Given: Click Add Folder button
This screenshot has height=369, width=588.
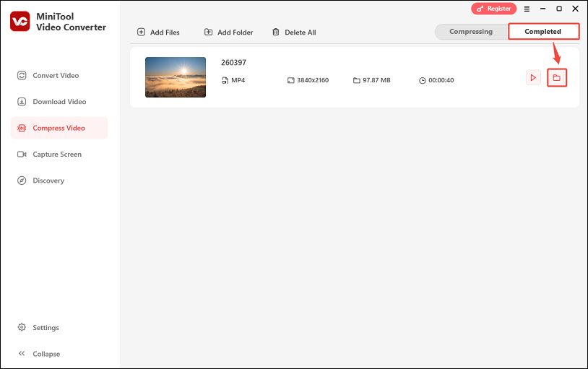Looking at the screenshot, I should (229, 32).
